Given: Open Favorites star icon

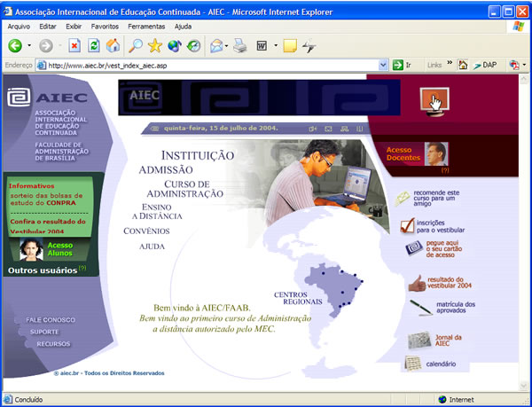Looking at the screenshot, I should pyautogui.click(x=155, y=46).
